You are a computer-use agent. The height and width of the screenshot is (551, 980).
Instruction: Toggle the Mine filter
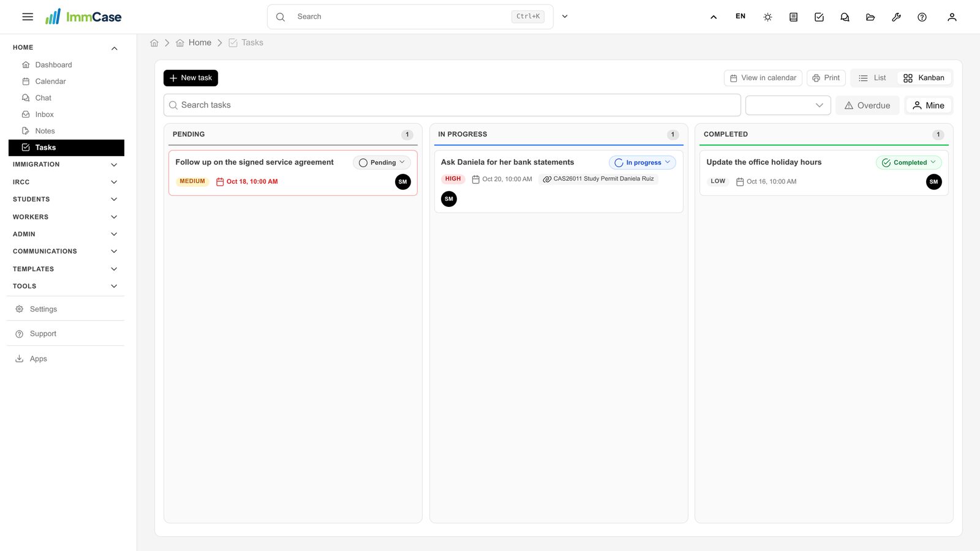point(929,105)
